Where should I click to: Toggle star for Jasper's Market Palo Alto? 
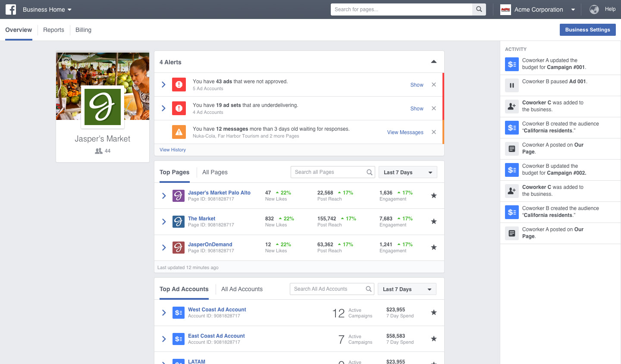pyautogui.click(x=434, y=195)
